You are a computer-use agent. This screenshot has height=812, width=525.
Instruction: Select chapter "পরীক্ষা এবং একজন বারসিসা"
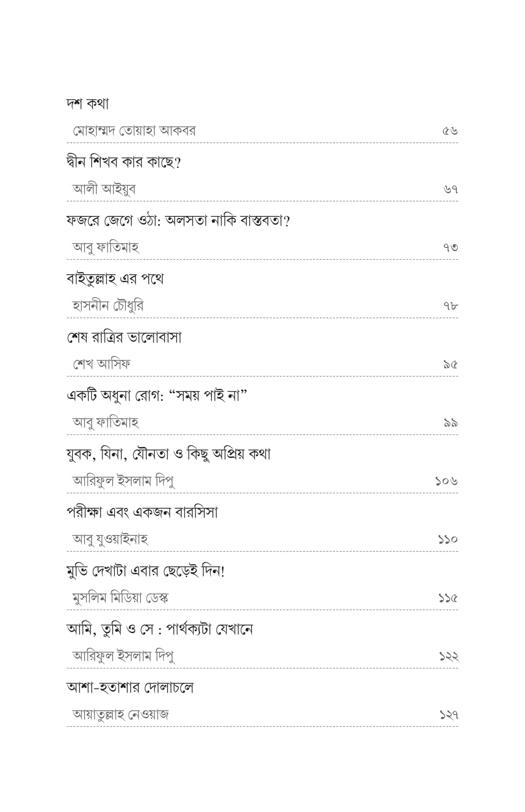coord(142,513)
